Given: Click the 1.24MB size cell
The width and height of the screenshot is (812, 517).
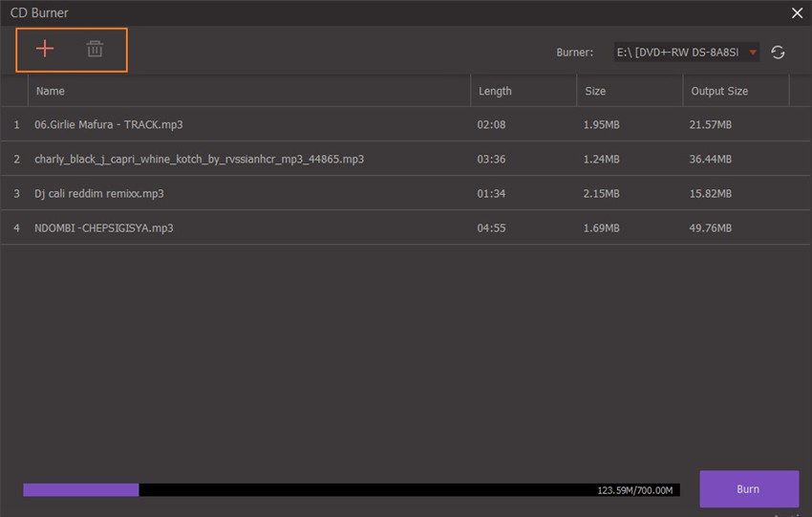Looking at the screenshot, I should tap(601, 159).
